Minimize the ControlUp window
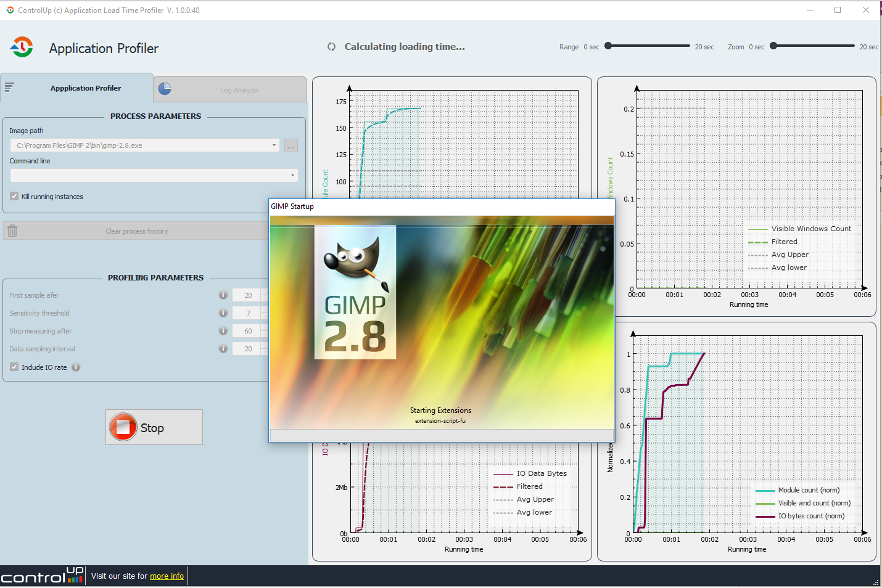Screen dimensions: 882x588 pyautogui.click(x=809, y=10)
